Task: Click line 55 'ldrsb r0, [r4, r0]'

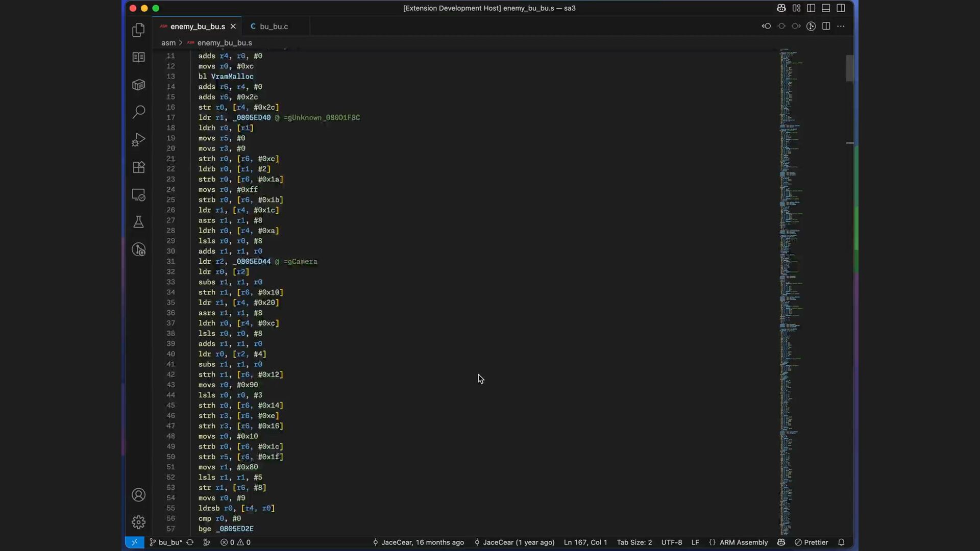Action: coord(237,508)
